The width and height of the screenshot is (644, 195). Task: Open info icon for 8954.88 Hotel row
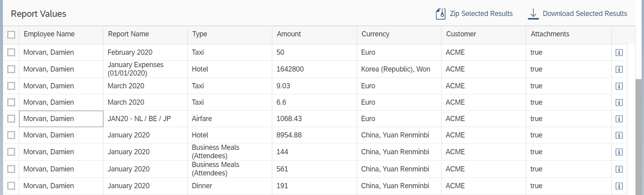[x=619, y=135]
